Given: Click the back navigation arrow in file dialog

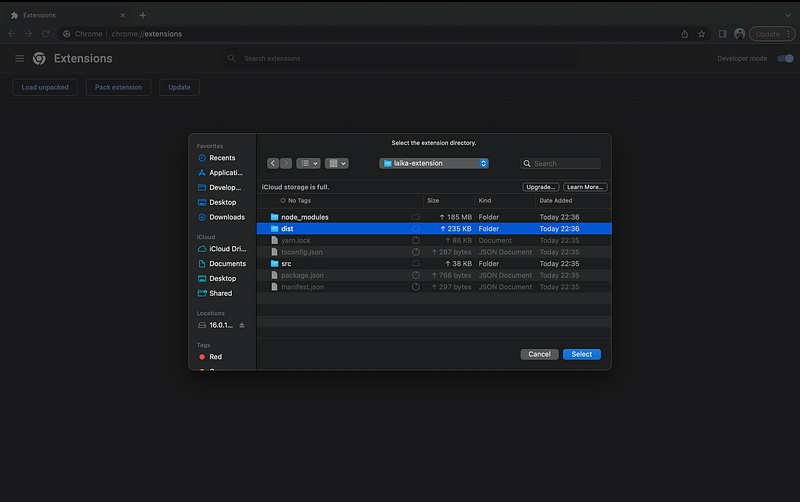Looking at the screenshot, I should coord(273,163).
